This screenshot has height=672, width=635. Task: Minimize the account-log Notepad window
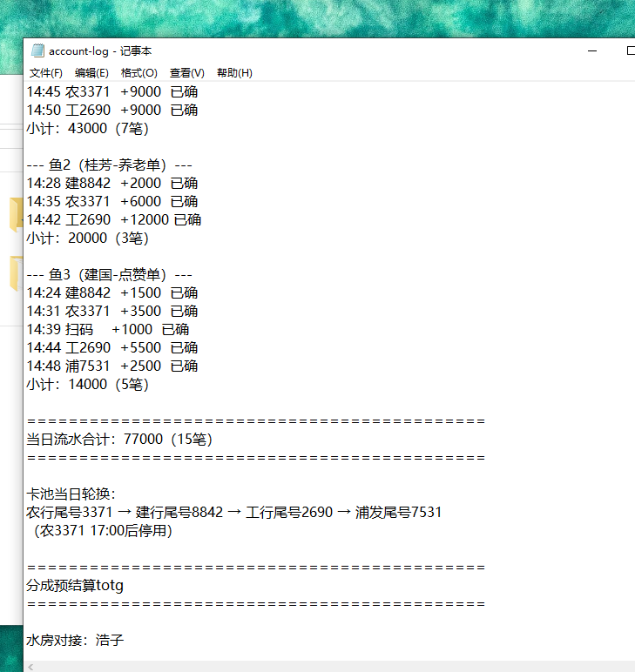592,51
